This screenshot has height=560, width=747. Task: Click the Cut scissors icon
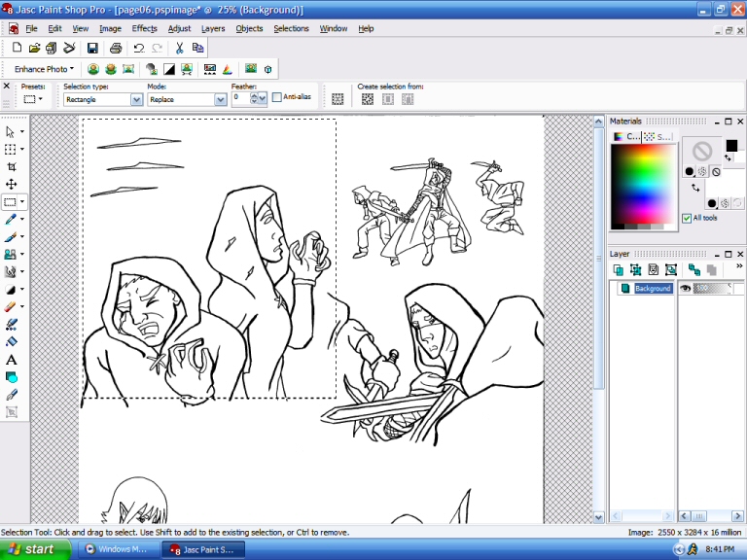pyautogui.click(x=180, y=48)
